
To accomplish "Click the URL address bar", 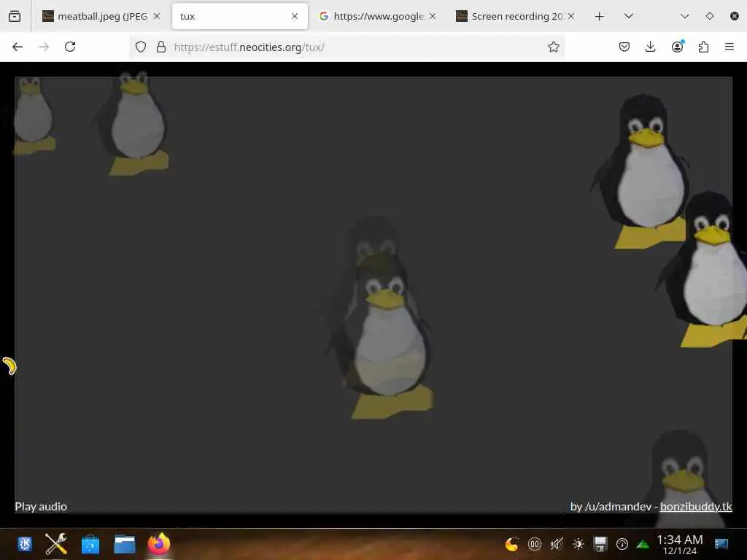I will tap(348, 47).
